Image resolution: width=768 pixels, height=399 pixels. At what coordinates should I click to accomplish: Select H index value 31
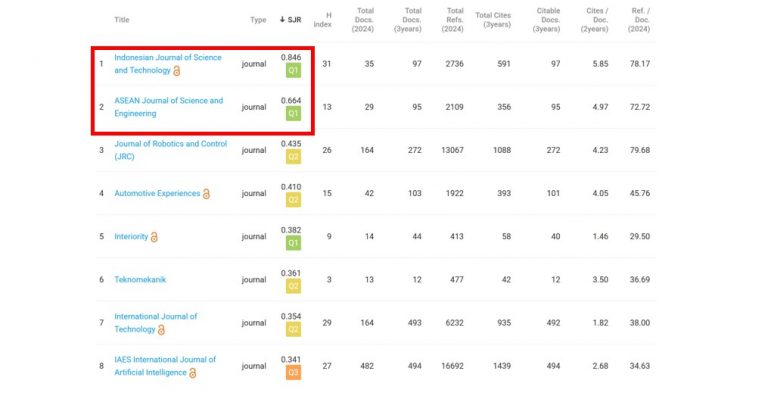pos(327,64)
